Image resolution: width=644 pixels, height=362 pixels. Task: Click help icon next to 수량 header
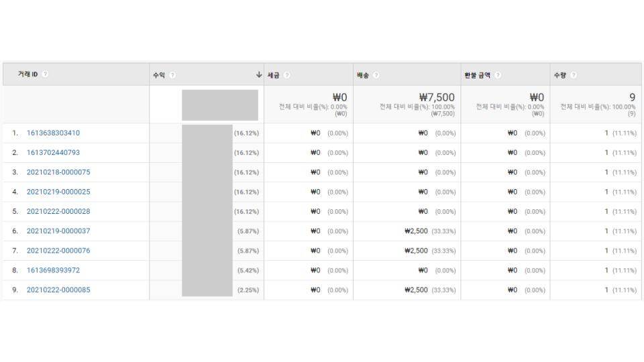(574, 75)
